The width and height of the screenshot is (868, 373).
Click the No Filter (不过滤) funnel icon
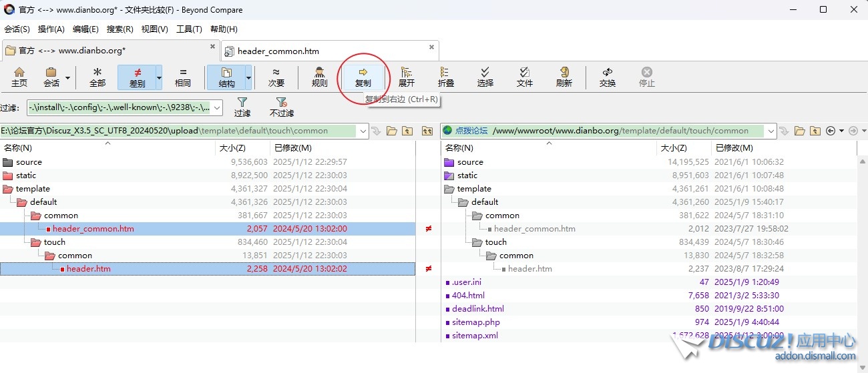pos(281,107)
